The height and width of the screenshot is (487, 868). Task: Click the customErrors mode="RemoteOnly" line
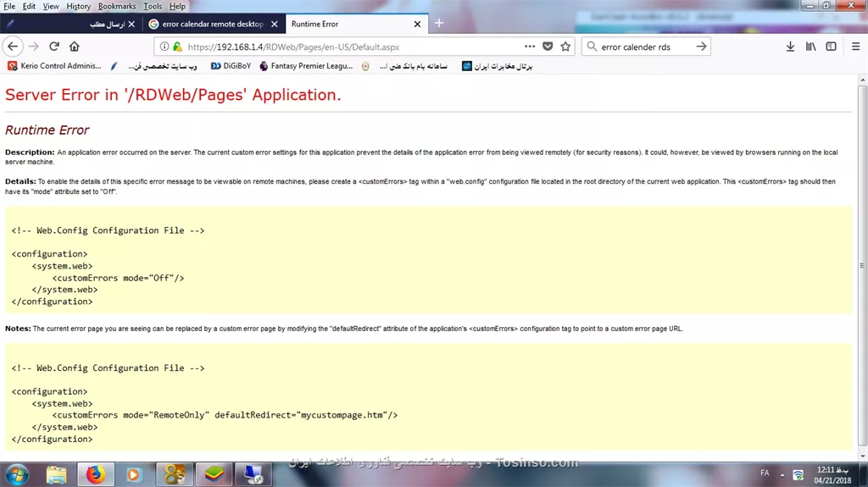click(x=225, y=415)
